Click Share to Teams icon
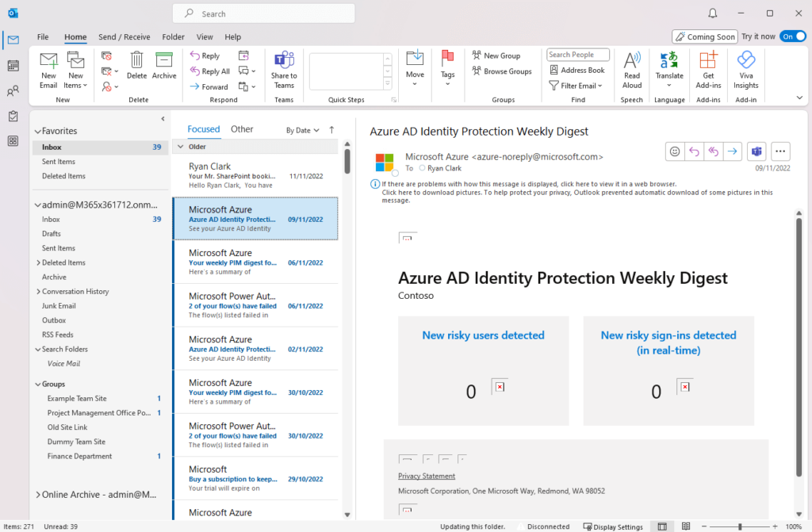The height and width of the screenshot is (532, 812). (x=284, y=71)
